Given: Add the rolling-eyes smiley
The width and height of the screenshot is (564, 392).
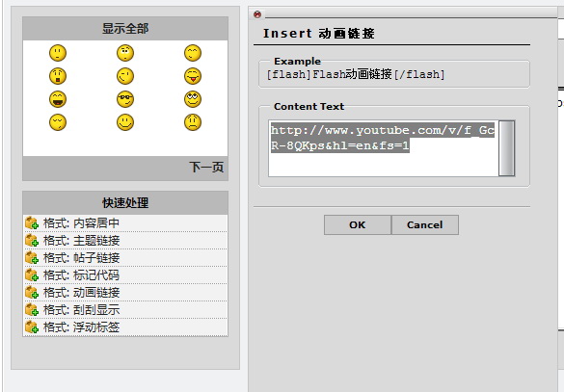Looking at the screenshot, I should click(x=193, y=99).
